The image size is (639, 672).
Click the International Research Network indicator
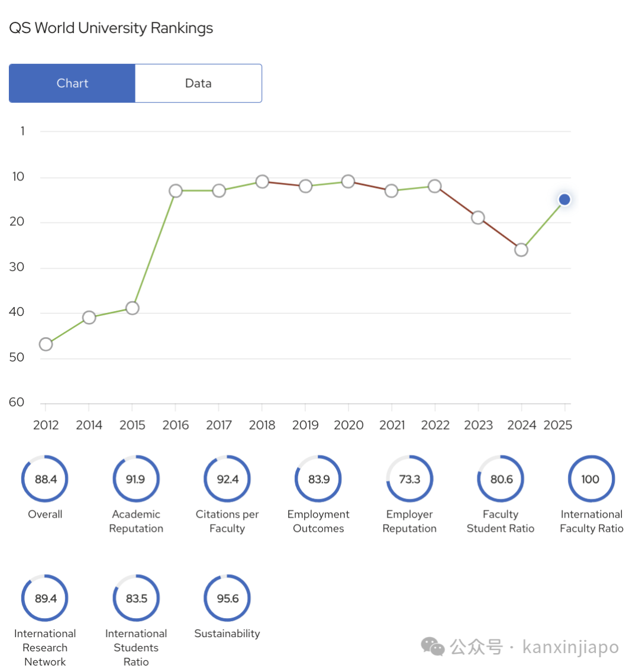pos(45,597)
